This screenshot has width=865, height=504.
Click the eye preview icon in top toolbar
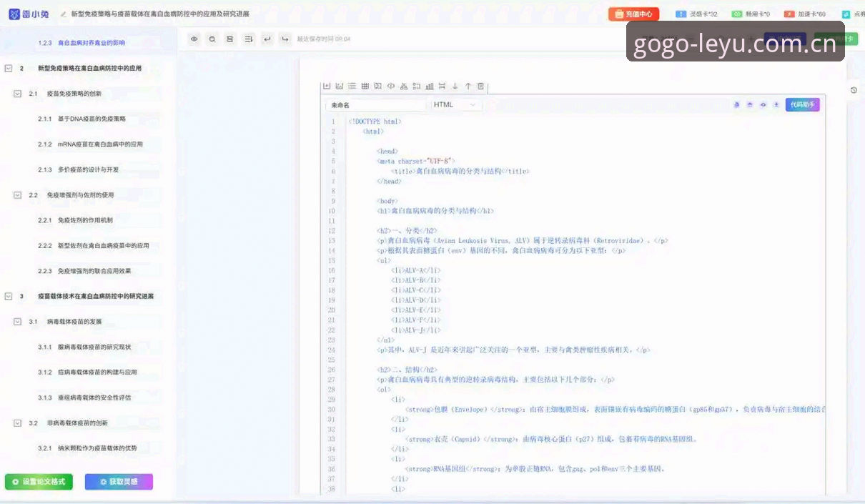point(194,39)
